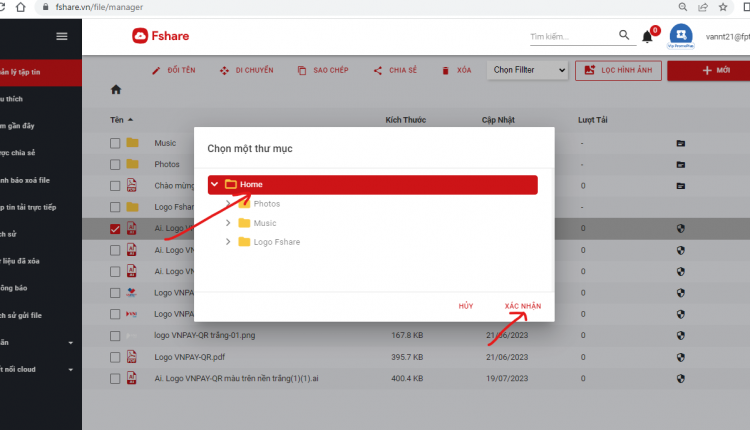Tick the checkbox for the Music folder
Screen dimensions: 750x430
coord(115,143)
